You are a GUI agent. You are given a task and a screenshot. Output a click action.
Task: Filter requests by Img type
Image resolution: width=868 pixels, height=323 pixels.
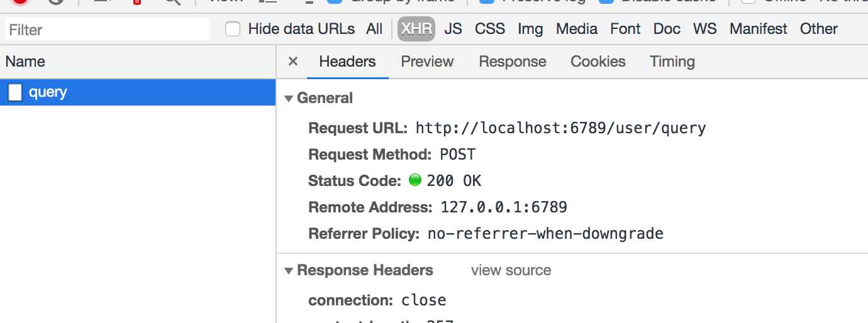point(530,29)
